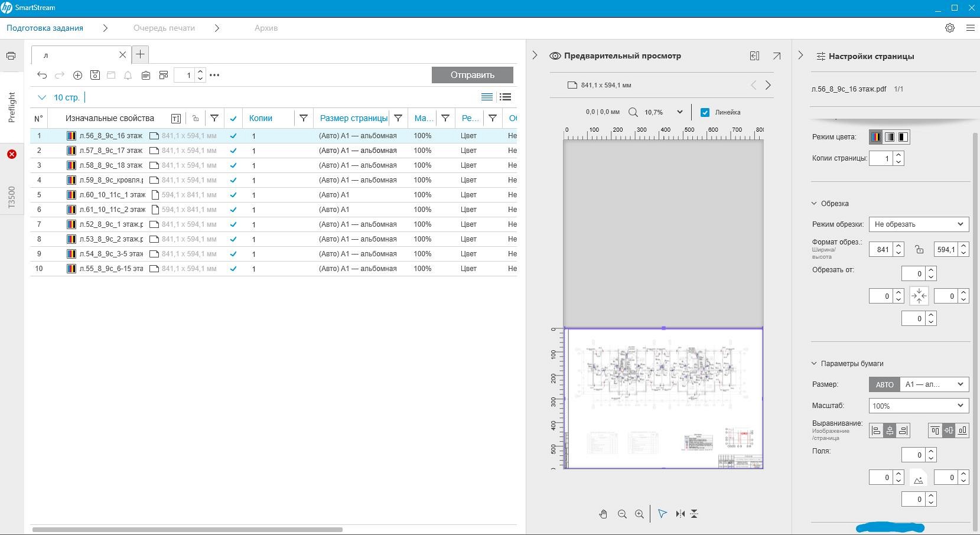
Task: Click the horizontal scrollbar under the file list
Action: [187, 529]
